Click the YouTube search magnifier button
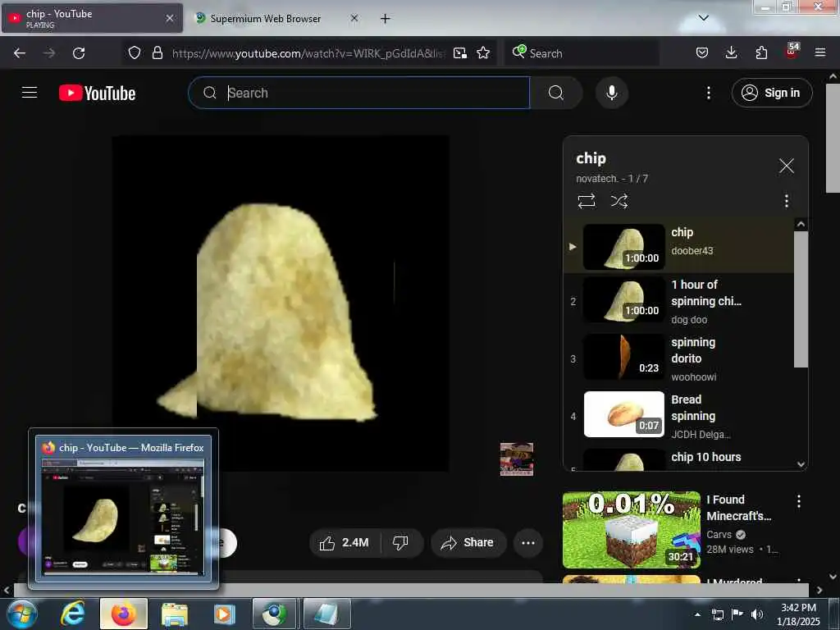This screenshot has width=840, height=630. click(556, 93)
